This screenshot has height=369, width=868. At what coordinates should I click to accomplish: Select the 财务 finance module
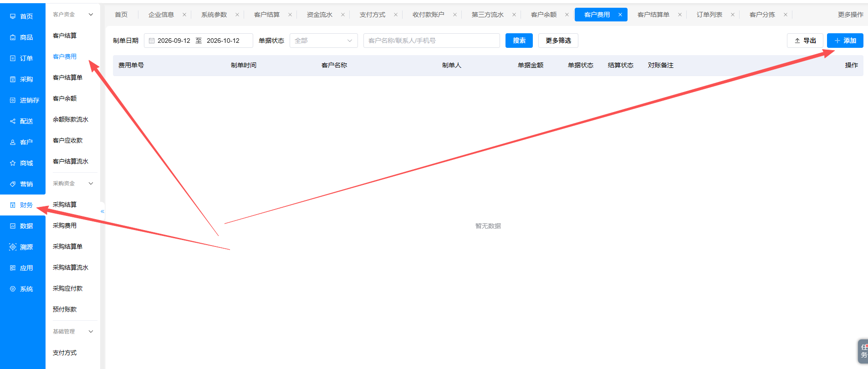pyautogui.click(x=22, y=205)
